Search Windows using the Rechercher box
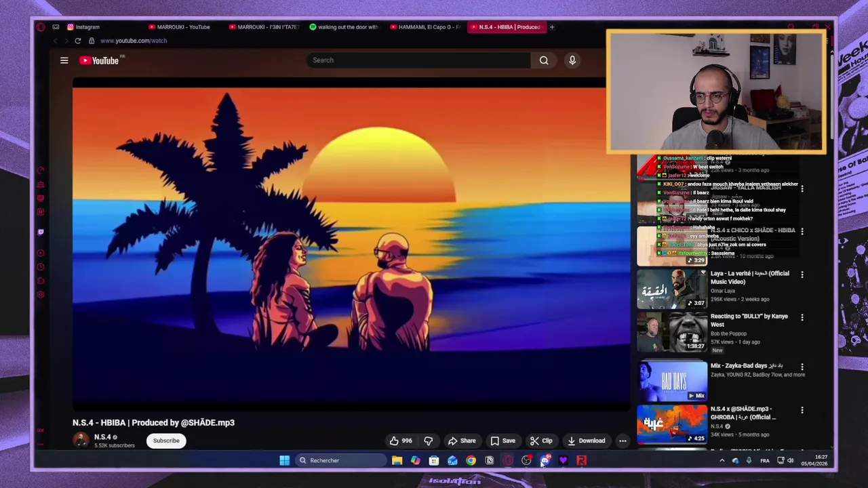This screenshot has height=488, width=868. pos(340,461)
